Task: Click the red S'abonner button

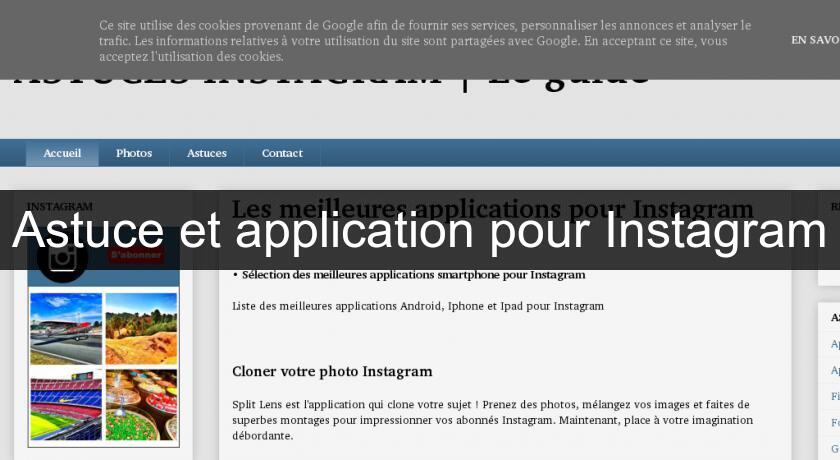Action: coord(136,255)
